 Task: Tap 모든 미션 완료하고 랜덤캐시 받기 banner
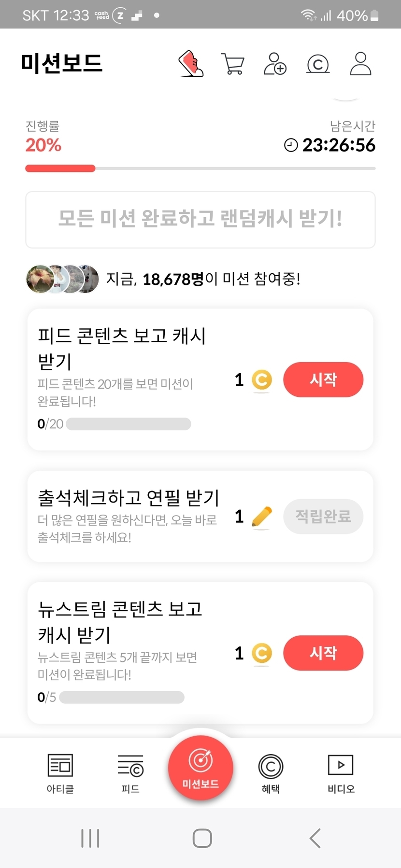200,220
